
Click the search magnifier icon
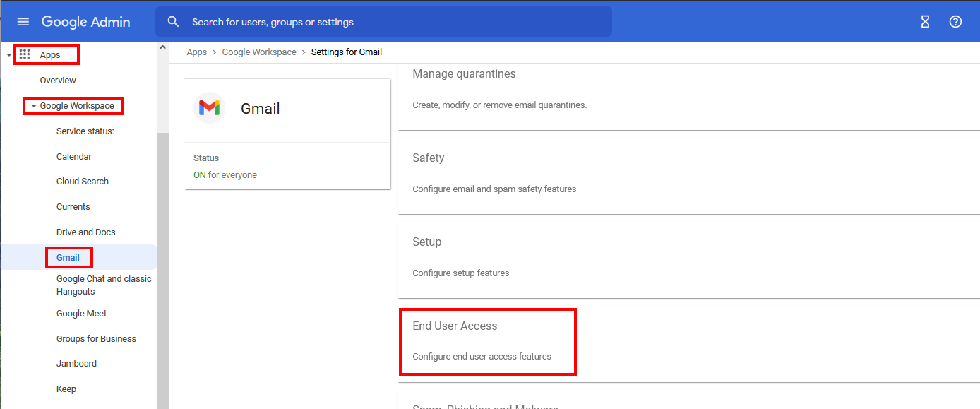(x=174, y=22)
